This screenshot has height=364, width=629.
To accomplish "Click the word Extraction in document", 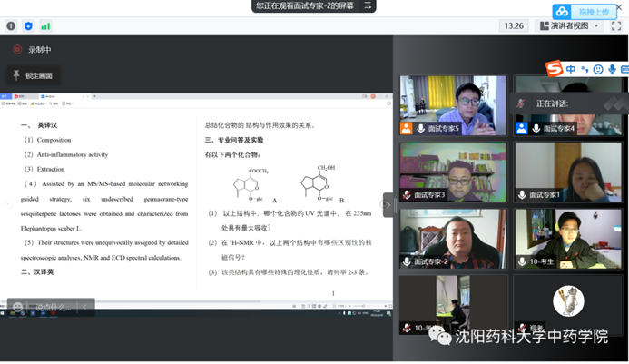I will (x=51, y=169).
